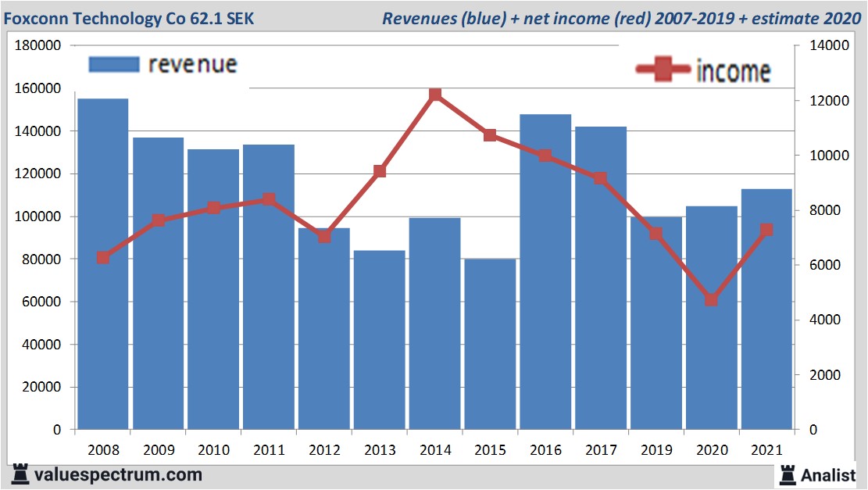Select the income data point above 2008
Viewport: 868px width, 490px height.
(103, 258)
